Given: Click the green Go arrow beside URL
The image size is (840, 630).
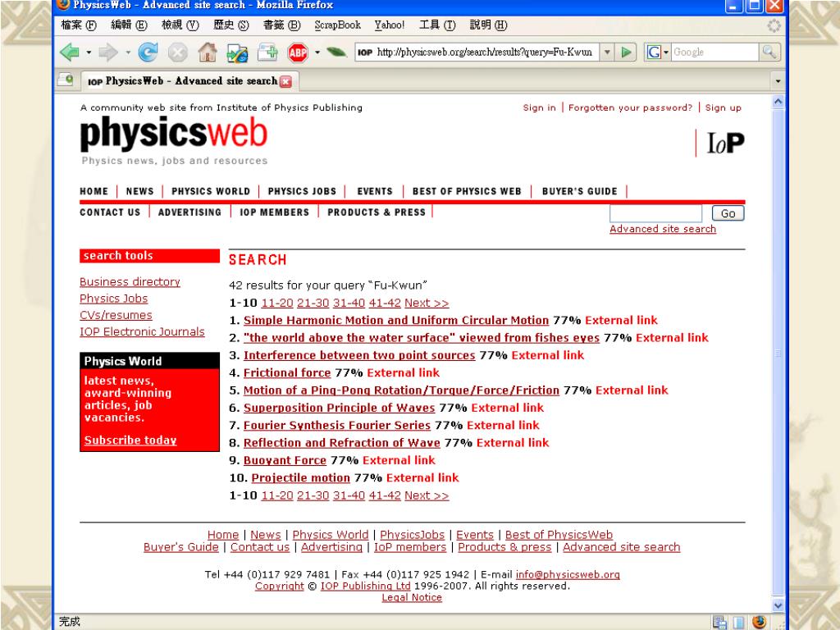Looking at the screenshot, I should 626,52.
